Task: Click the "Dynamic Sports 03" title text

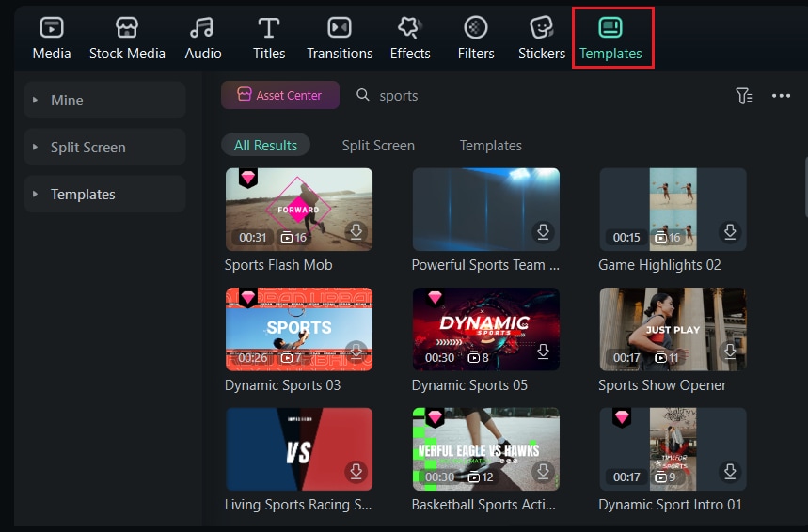Action: coord(282,385)
